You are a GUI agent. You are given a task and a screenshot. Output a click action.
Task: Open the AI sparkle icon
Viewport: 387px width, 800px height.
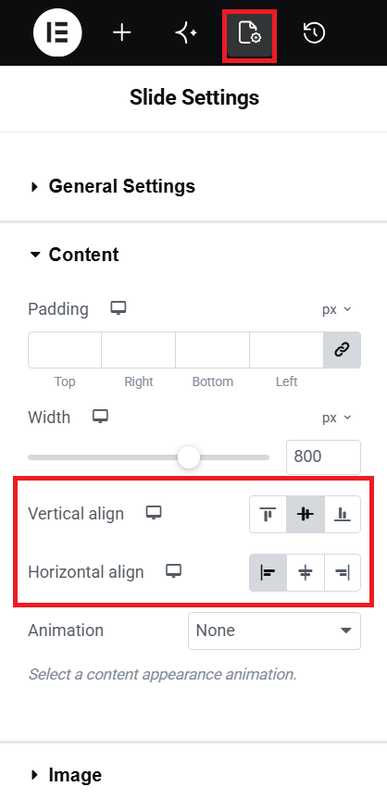[x=186, y=34]
